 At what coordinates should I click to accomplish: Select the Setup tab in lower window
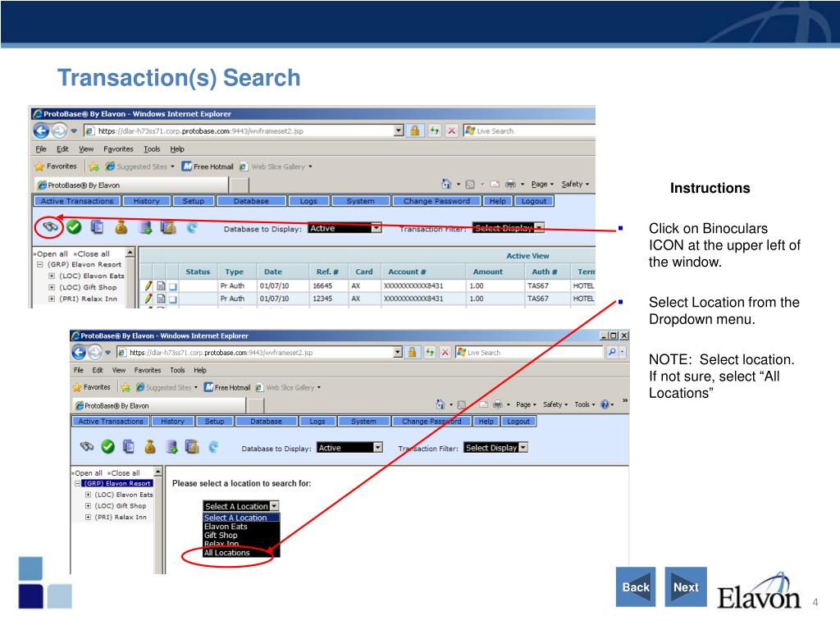tap(214, 421)
